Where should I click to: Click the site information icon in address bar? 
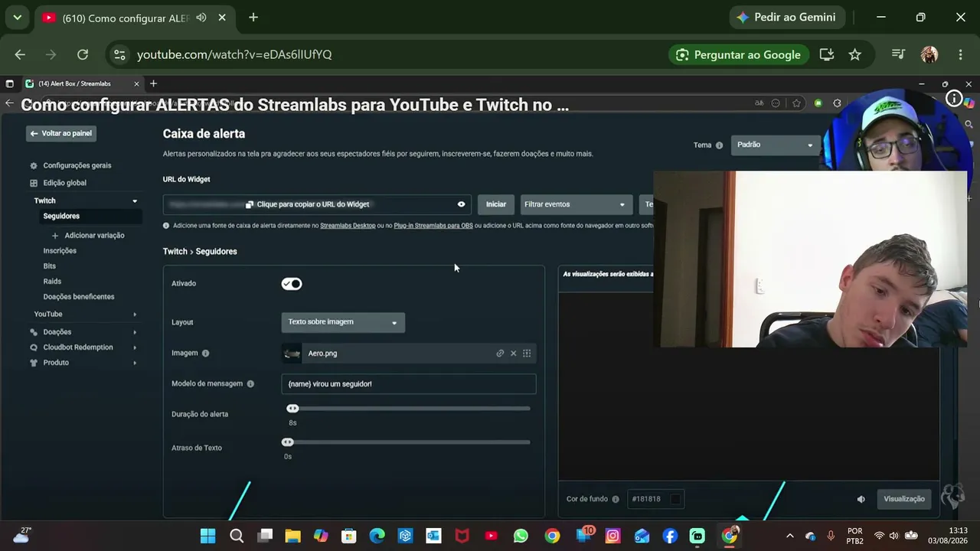pos(119,54)
